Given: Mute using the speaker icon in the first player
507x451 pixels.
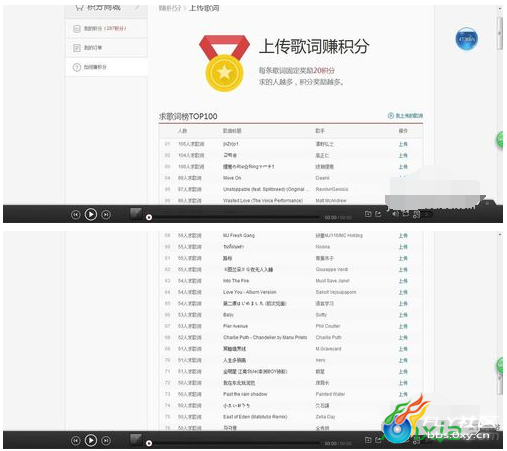Looking at the screenshot, I should tap(395, 214).
